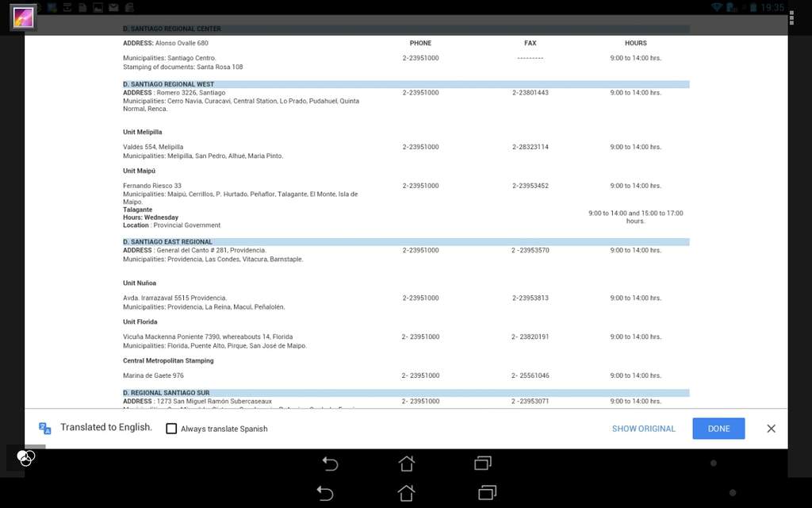
Task: Click the DONE button
Action: 718,429
